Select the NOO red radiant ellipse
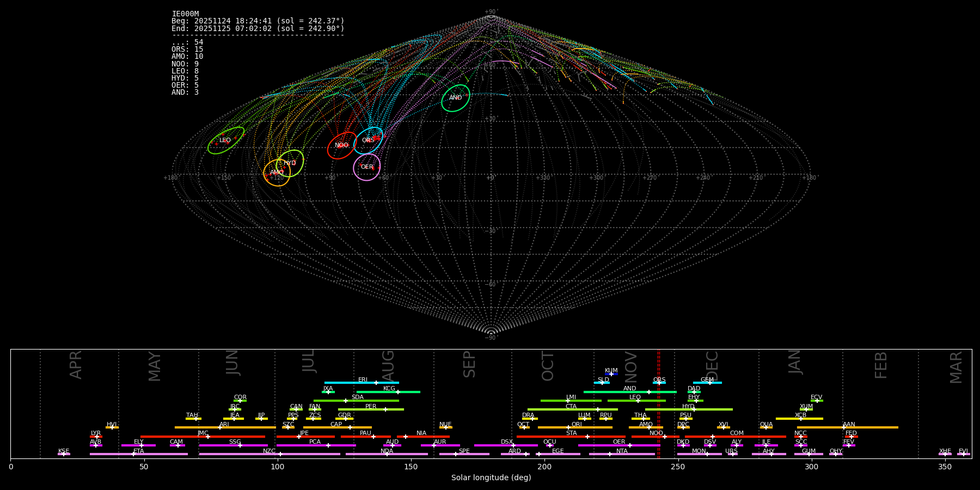 (341, 145)
